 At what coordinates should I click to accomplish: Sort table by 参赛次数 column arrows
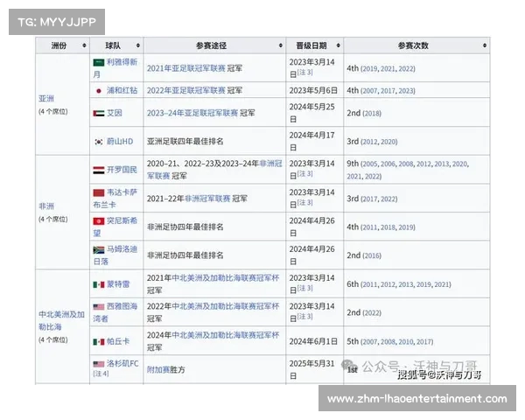tap(485, 45)
